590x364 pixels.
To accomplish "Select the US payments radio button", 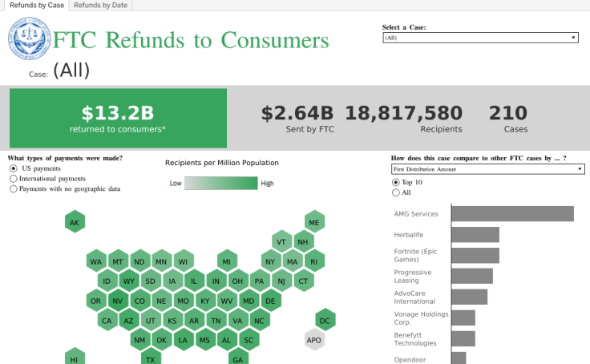I will (14, 169).
